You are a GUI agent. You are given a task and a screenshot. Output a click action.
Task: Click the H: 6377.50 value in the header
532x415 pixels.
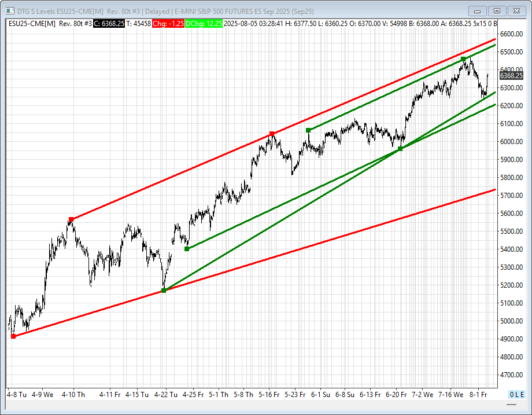point(301,23)
